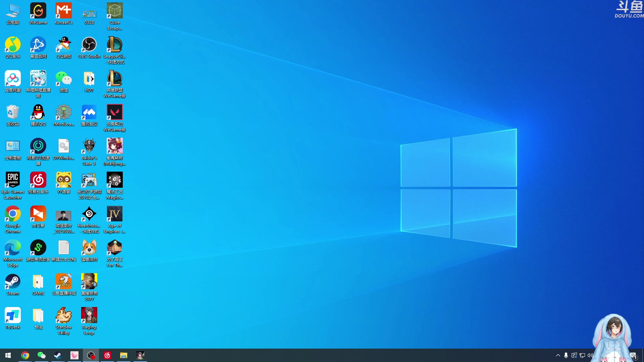Select 为了吾王 For The King icon
The image size is (644, 362).
point(115,253)
